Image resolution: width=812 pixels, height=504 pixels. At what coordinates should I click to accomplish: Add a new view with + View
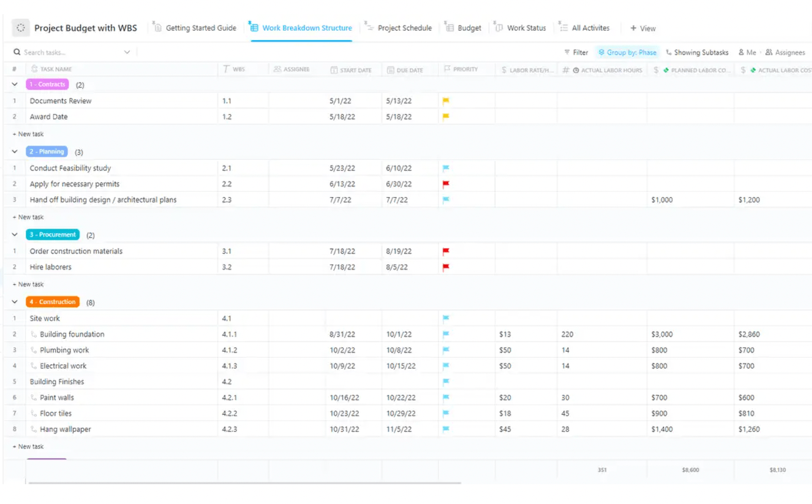coord(643,28)
